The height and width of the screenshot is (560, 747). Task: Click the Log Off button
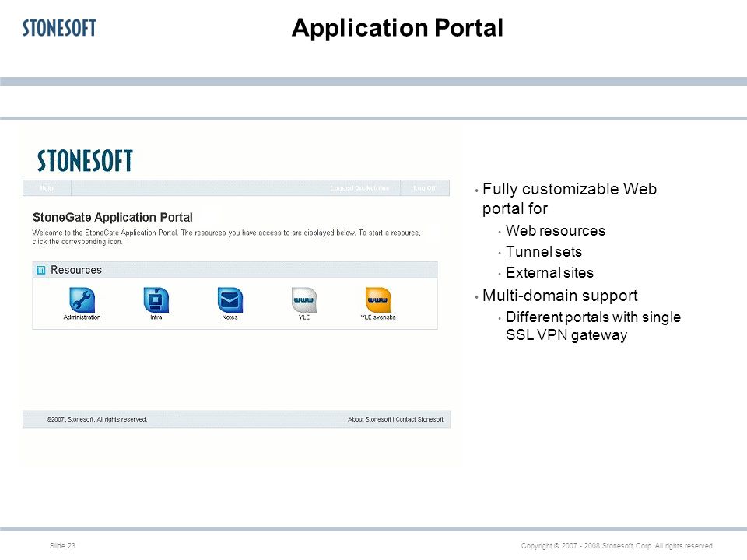coord(425,188)
